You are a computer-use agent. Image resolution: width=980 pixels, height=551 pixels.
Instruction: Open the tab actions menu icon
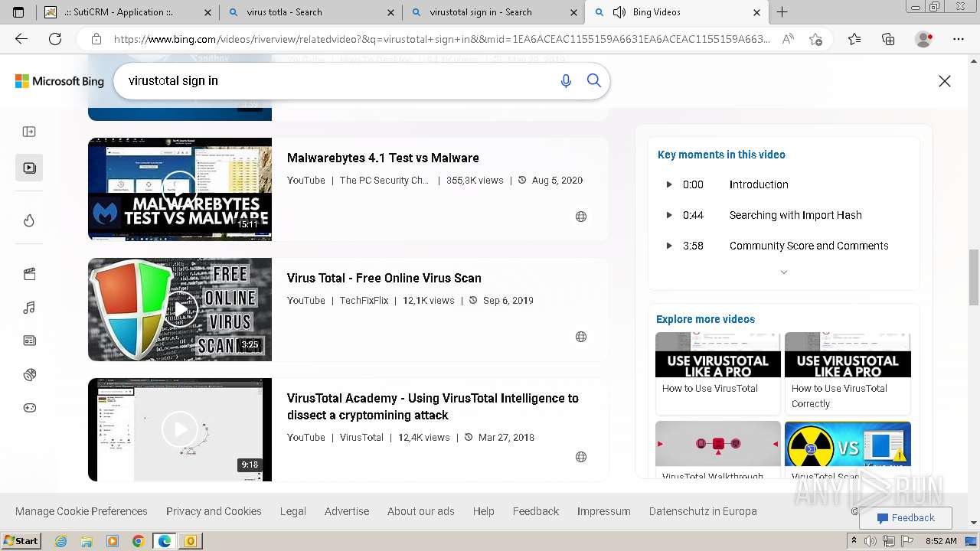18,12
